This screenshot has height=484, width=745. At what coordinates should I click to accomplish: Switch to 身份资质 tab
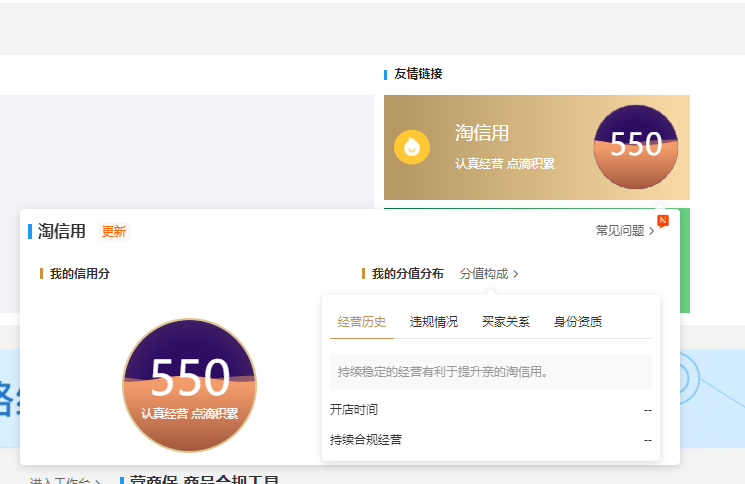click(578, 322)
